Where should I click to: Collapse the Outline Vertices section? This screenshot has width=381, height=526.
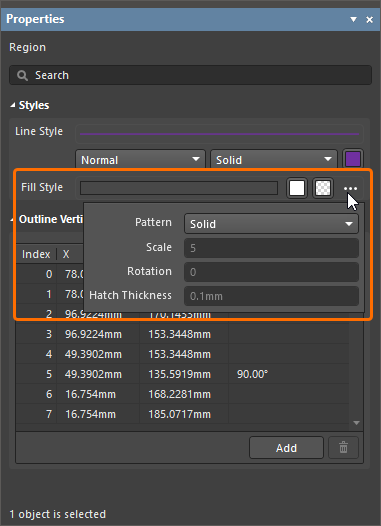tap(12, 220)
